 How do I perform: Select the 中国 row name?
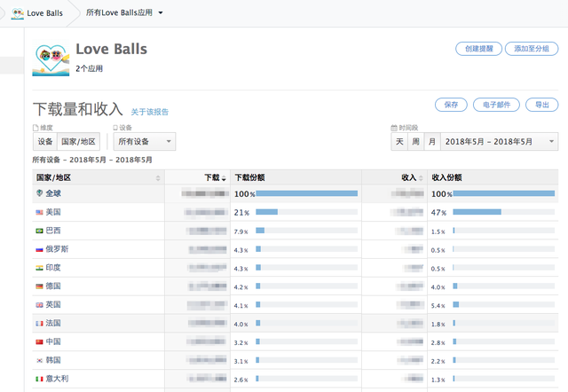53,341
